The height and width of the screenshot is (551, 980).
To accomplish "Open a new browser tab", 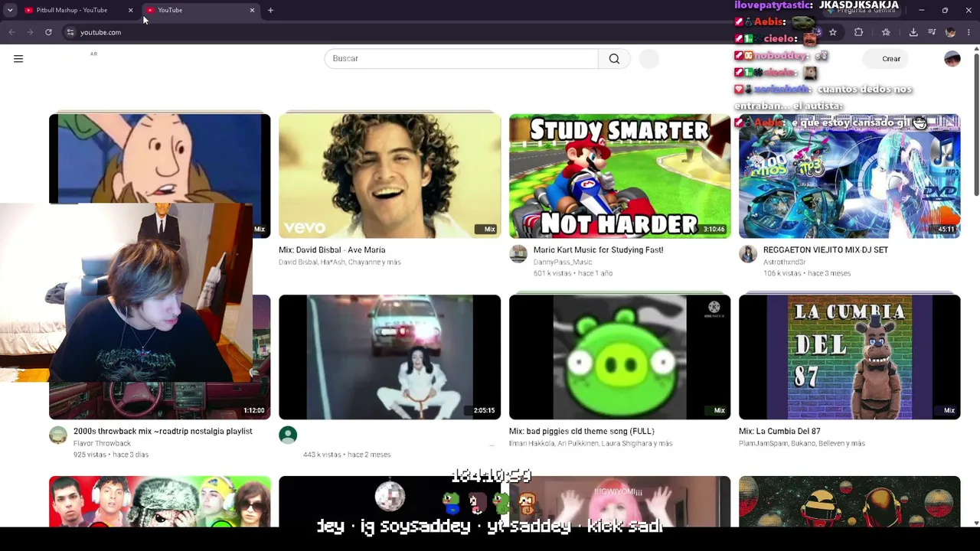I will click(270, 10).
